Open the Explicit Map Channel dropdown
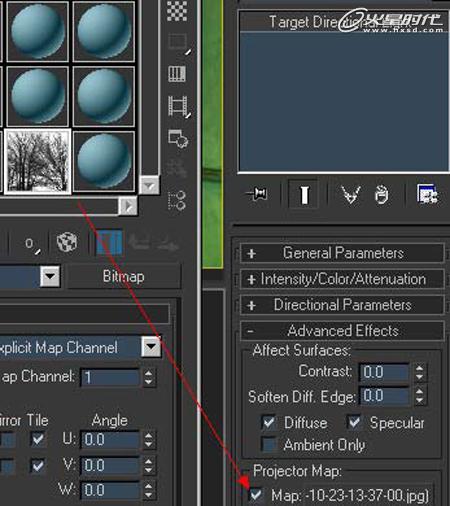Image resolution: width=450 pixels, height=506 pixels. (151, 347)
